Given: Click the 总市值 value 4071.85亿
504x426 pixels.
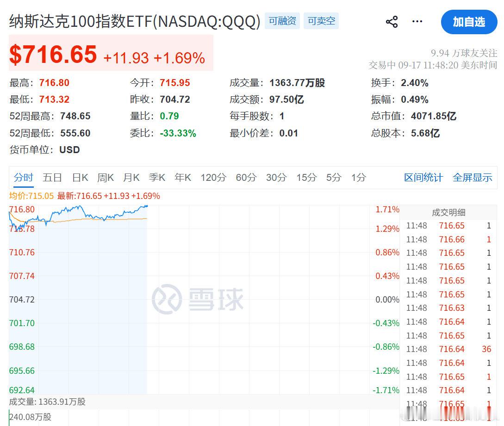Looking at the screenshot, I should coord(434,116).
